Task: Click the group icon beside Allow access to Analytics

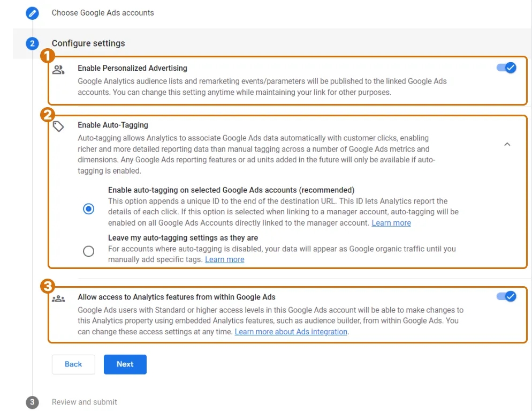Action: point(58,298)
